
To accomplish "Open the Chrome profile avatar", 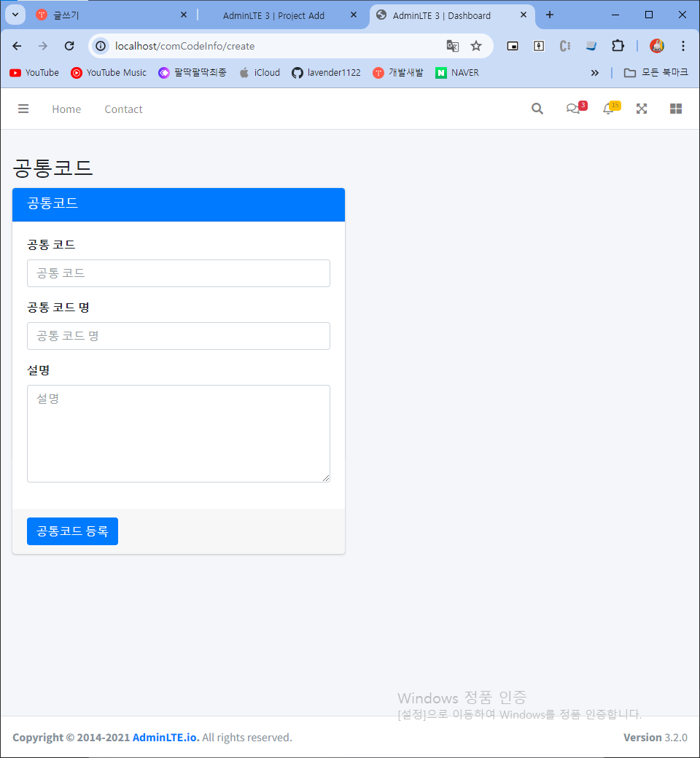I will pyautogui.click(x=656, y=46).
